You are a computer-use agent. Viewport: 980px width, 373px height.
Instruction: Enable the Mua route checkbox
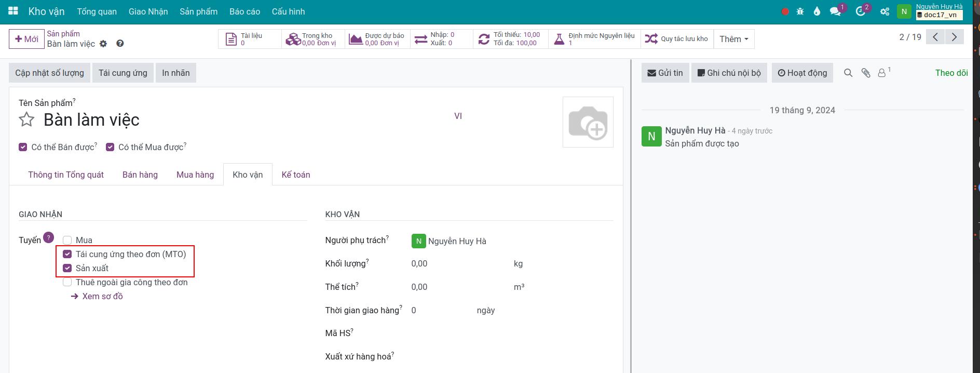click(67, 240)
